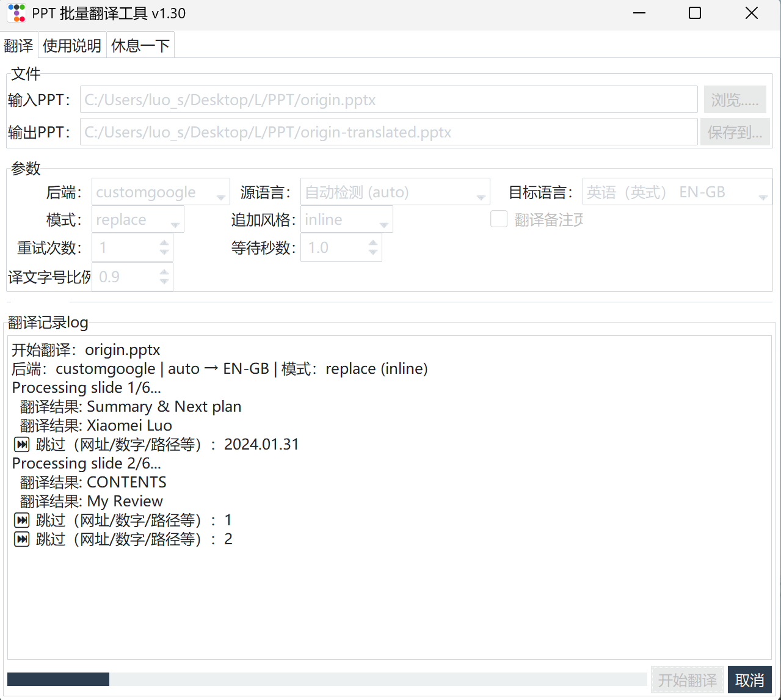The image size is (781, 700).
Task: Click the 浏览 button for input PPT
Action: pyautogui.click(x=735, y=100)
